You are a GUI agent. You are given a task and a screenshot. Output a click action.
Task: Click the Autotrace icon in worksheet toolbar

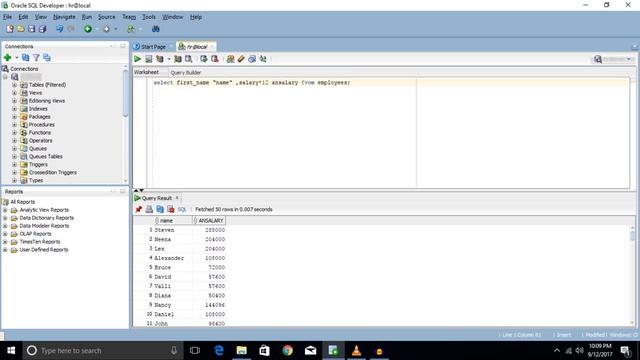click(178, 59)
